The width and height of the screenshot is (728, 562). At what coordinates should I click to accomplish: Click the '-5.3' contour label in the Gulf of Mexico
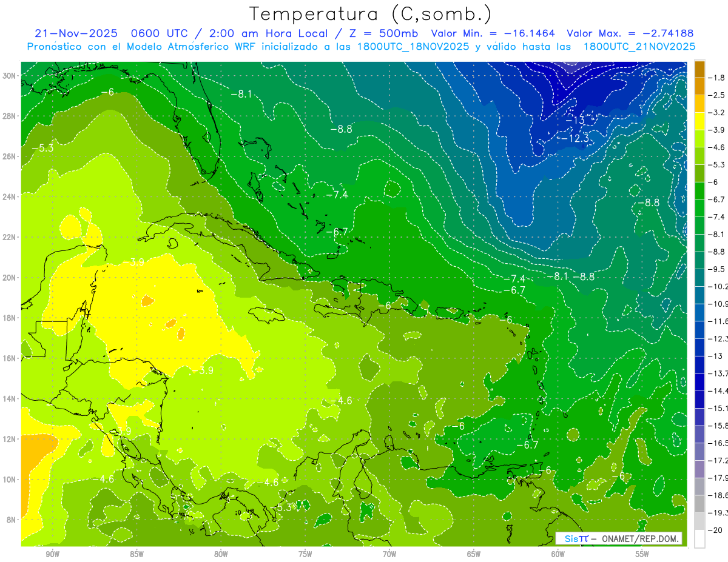tap(42, 147)
